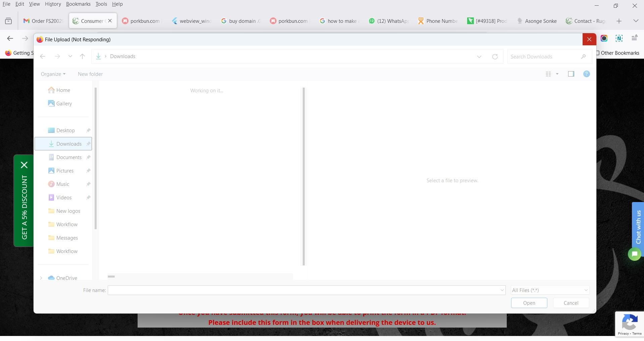Viewport: 644px width, 341px height.
Task: Open a new browser tab
Action: click(619, 21)
